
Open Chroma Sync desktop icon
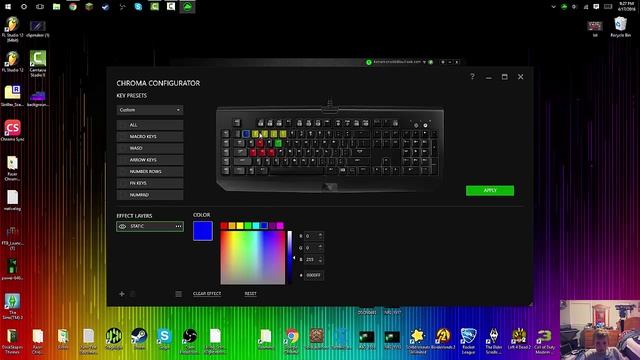tap(13, 131)
